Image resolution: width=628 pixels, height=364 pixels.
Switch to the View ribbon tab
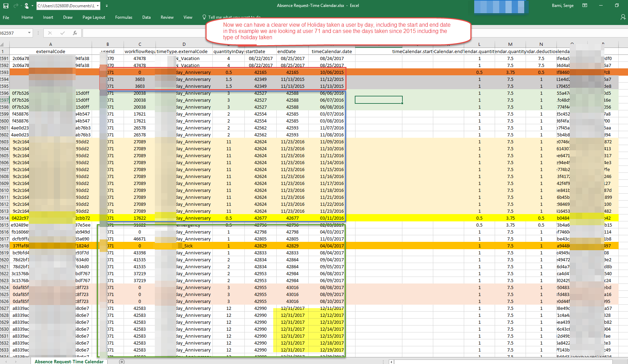(x=188, y=17)
